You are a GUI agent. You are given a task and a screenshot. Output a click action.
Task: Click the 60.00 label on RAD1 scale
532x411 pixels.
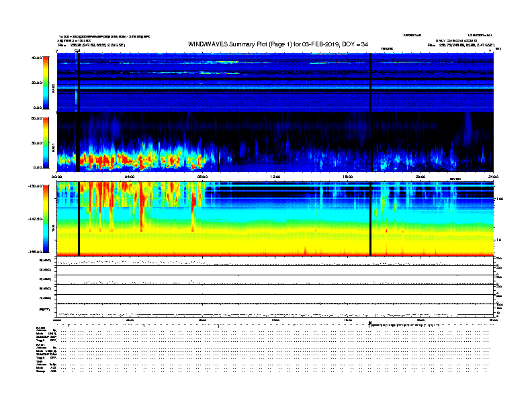pos(37,118)
